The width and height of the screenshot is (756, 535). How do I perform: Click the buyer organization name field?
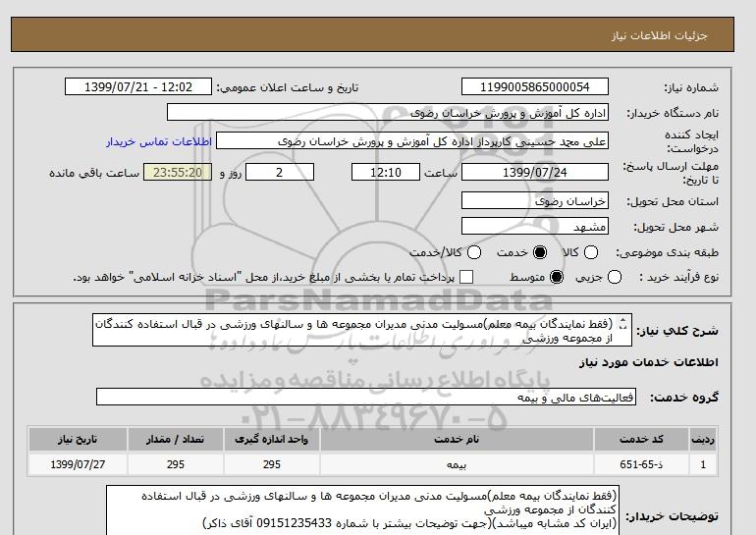point(388,113)
